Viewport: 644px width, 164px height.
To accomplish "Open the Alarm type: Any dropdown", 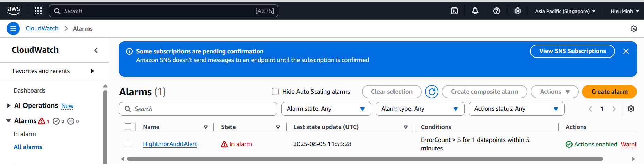I will [x=420, y=109].
